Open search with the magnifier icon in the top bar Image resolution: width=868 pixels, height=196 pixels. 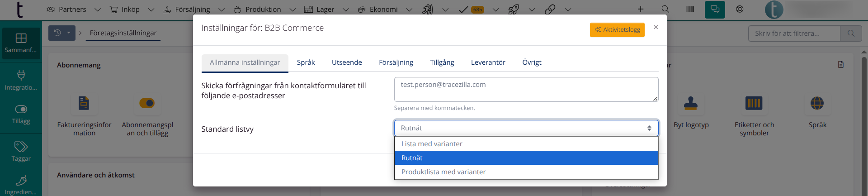[x=665, y=9]
